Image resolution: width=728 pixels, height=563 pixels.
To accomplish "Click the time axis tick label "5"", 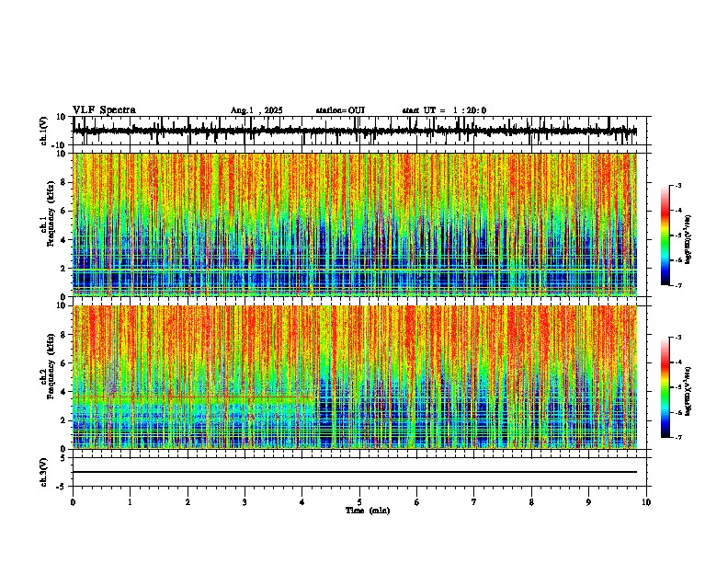I will pyautogui.click(x=359, y=502).
